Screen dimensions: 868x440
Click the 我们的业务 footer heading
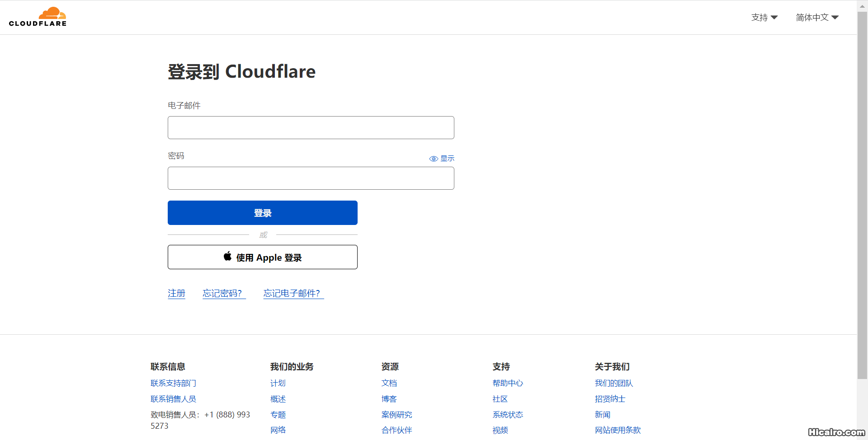tap(292, 367)
